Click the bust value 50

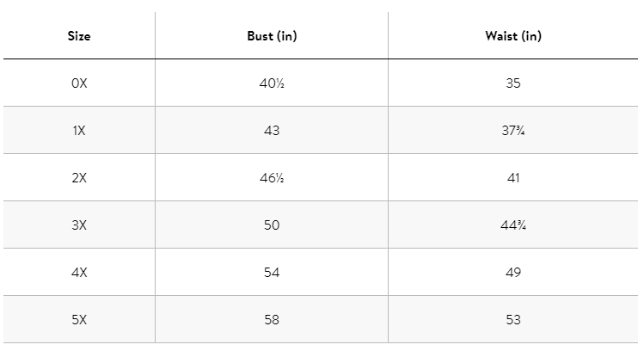[x=272, y=225]
